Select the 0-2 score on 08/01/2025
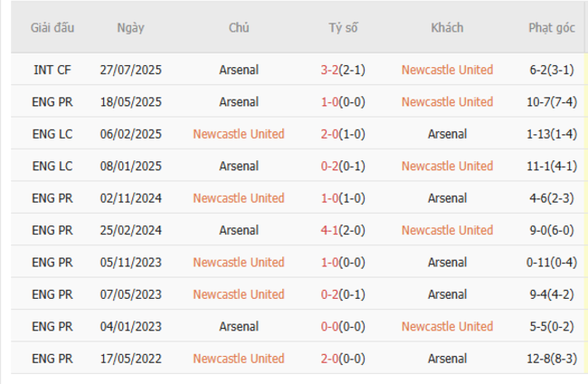588x384 pixels. click(x=331, y=166)
